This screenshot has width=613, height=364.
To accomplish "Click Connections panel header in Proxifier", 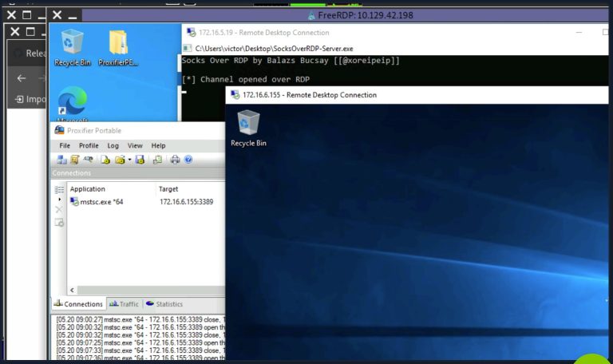I will [138, 172].
